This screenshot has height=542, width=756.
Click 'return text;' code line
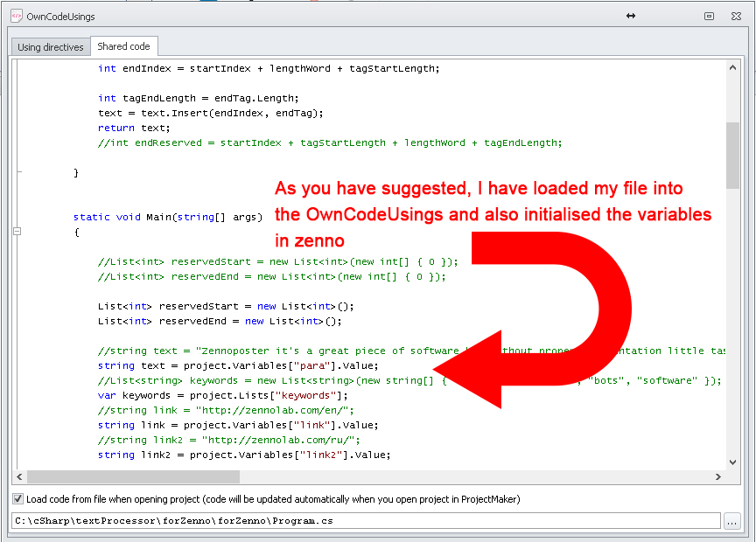click(134, 129)
